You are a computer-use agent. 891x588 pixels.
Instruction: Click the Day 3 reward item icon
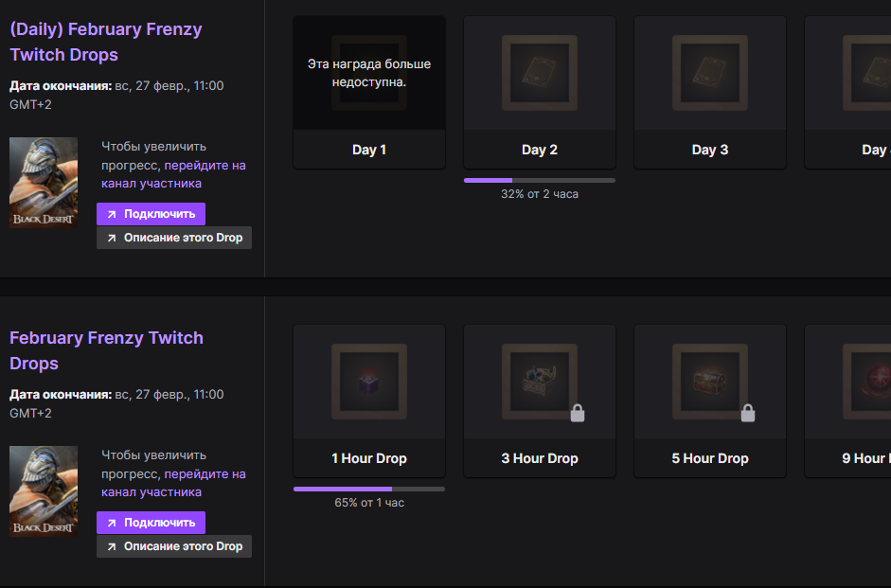(710, 73)
